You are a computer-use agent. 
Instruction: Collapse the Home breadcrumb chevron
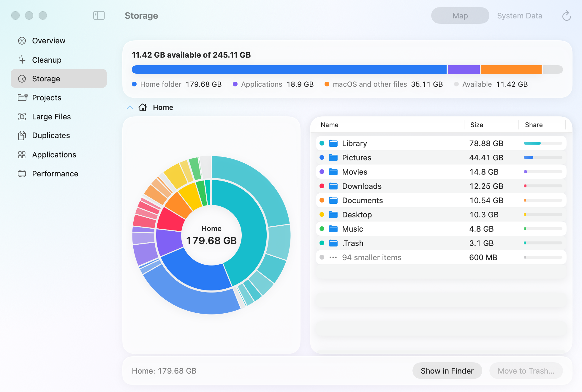130,107
